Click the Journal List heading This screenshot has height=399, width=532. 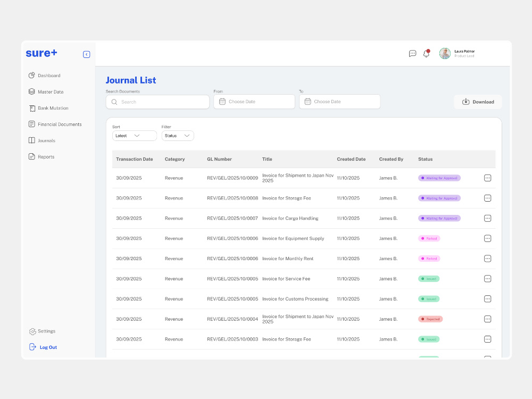[x=131, y=80]
